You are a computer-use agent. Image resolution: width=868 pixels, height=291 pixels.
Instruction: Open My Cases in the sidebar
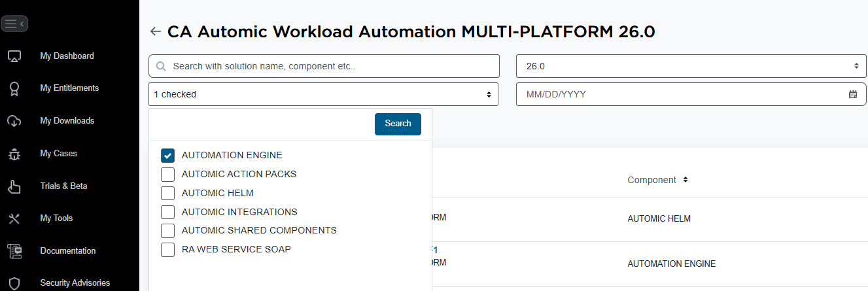(x=58, y=154)
